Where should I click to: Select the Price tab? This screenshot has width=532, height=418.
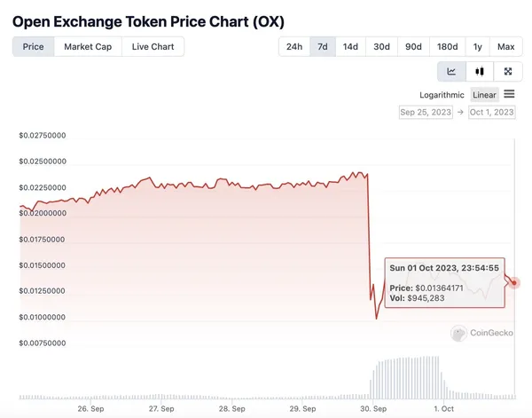pyautogui.click(x=33, y=46)
